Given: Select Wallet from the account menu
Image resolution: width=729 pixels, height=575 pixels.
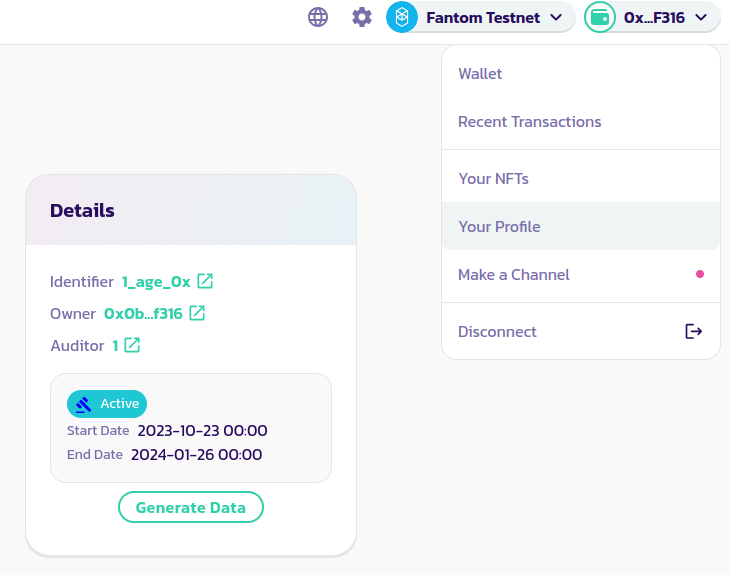Looking at the screenshot, I should (x=480, y=74).
